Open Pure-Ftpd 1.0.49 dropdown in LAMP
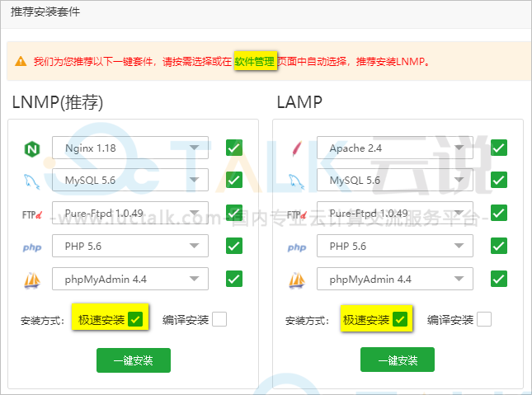The width and height of the screenshot is (532, 395). click(x=395, y=213)
